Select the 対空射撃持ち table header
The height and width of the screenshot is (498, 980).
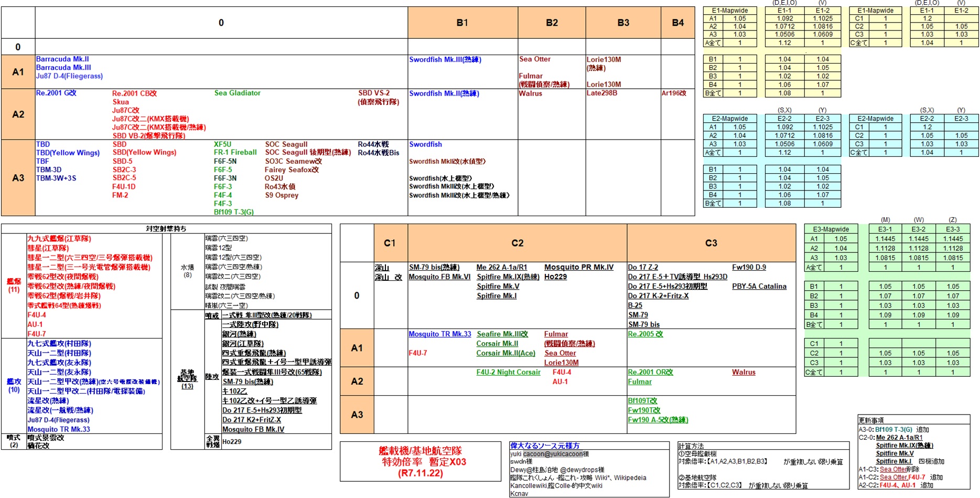166,229
